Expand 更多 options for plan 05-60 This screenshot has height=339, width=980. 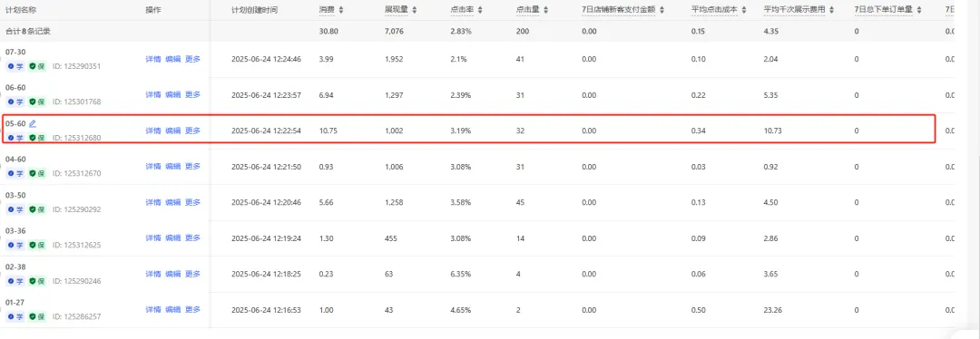click(x=192, y=131)
